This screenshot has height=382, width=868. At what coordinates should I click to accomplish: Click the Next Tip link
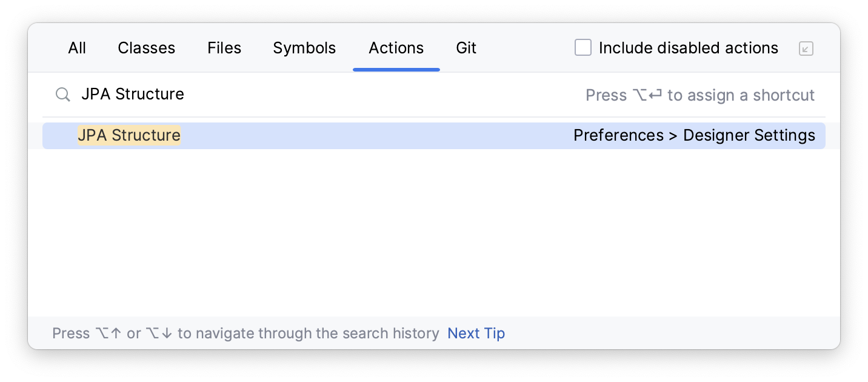pos(476,333)
